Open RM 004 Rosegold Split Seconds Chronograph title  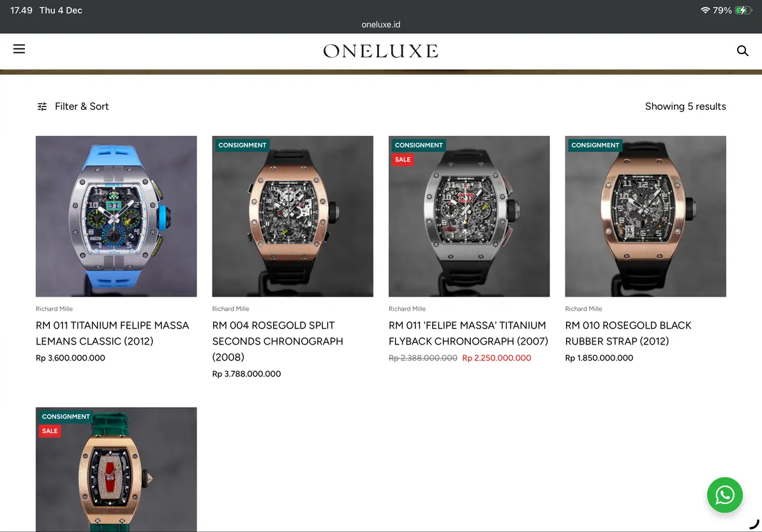point(278,341)
